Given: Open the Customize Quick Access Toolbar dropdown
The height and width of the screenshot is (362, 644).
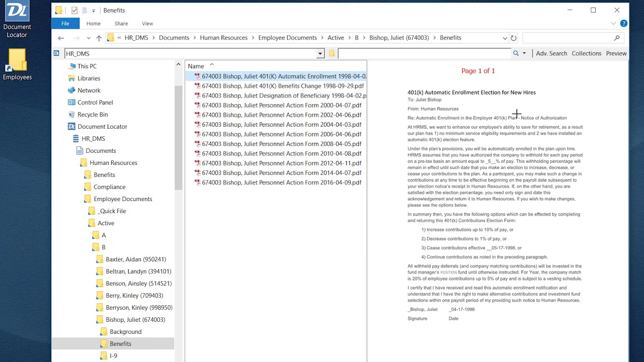Looking at the screenshot, I should click(93, 11).
